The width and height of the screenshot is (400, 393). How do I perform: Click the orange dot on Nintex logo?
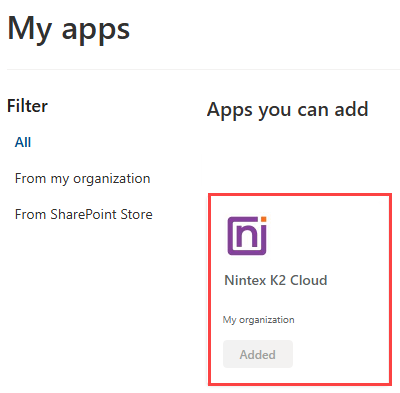[263, 219]
